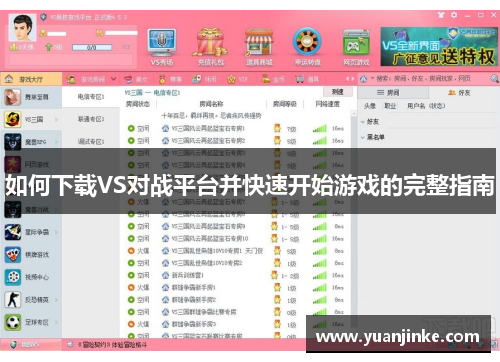Click the house icon of VS三国风云再起蓝宝石专房1

[165, 128]
